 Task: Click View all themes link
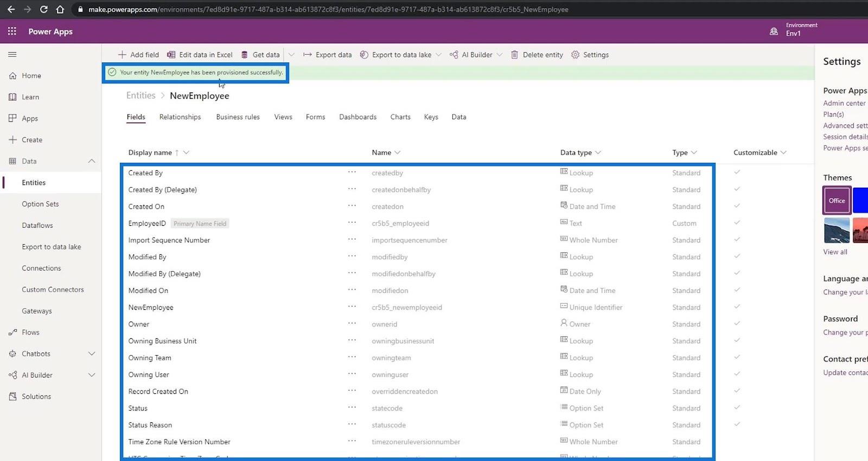point(835,252)
